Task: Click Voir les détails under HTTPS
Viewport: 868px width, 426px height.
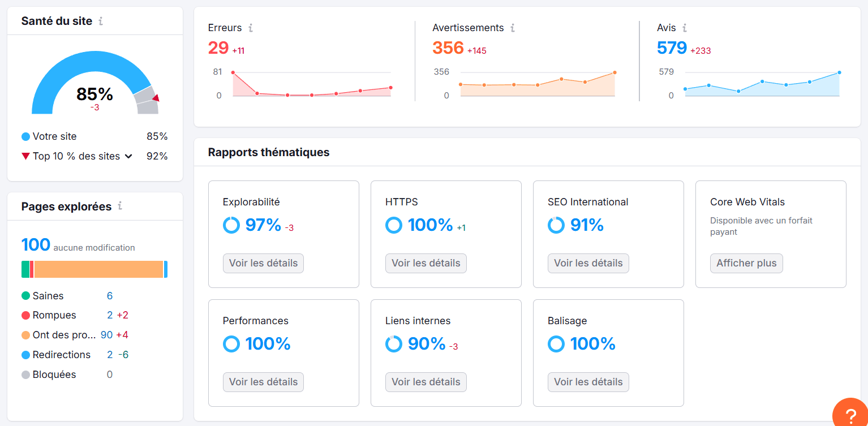Action: pos(426,263)
